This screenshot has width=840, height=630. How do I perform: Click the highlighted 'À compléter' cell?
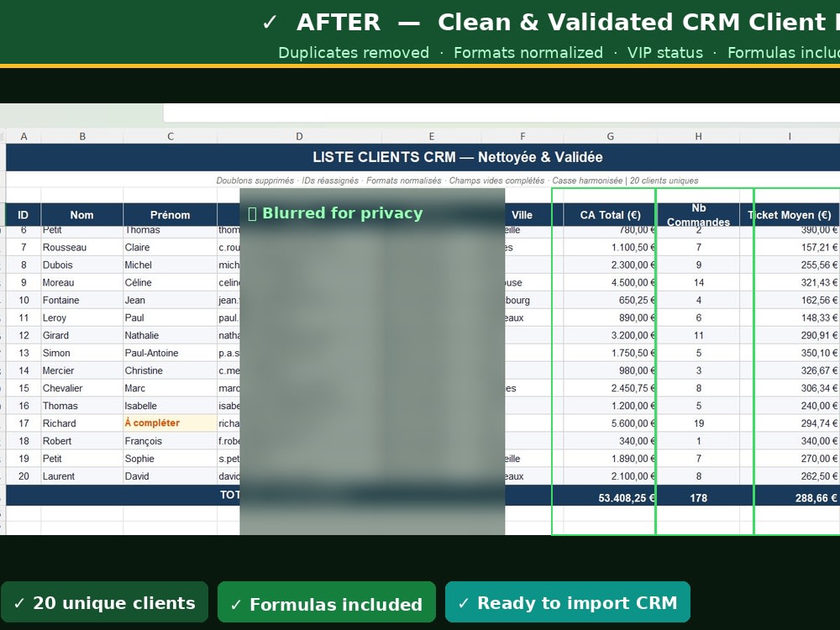(x=171, y=423)
